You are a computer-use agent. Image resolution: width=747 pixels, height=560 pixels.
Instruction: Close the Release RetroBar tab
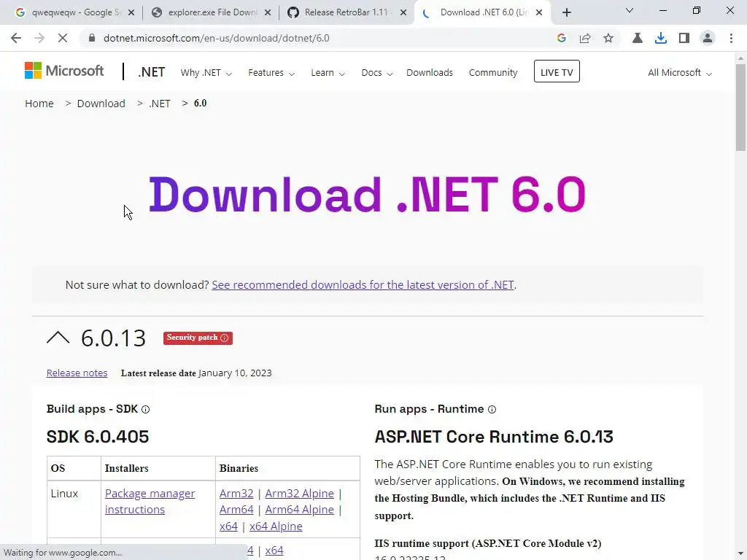(403, 13)
